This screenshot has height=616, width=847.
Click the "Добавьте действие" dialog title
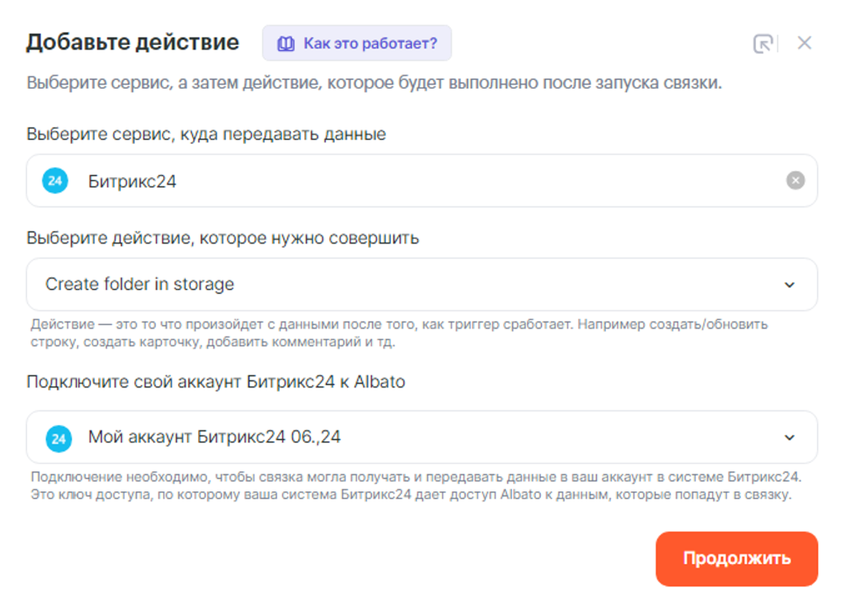coord(133,42)
